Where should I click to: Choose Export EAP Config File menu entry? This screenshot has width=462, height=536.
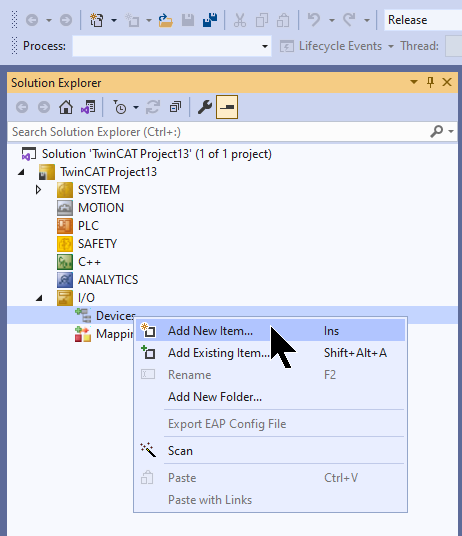pyautogui.click(x=270, y=424)
